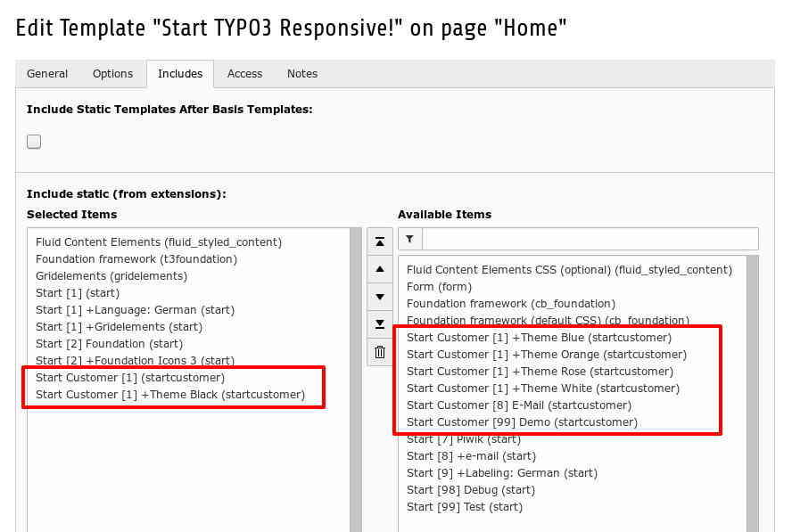Delete selected item with trash icon
This screenshot has height=532, width=792.
[x=380, y=352]
